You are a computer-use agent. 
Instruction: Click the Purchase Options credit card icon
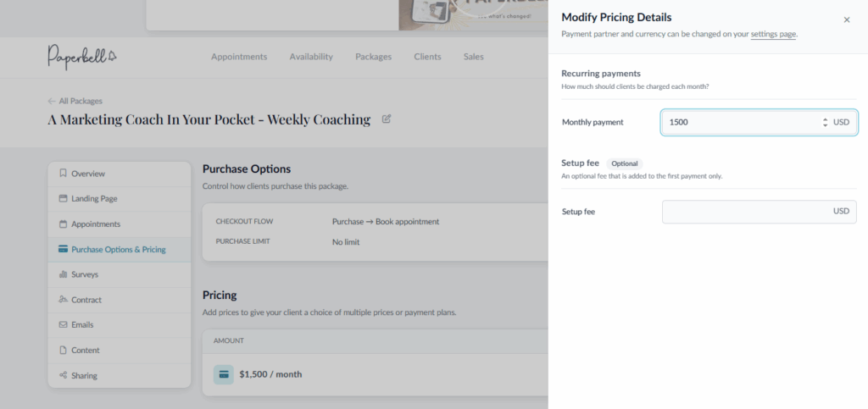click(63, 249)
